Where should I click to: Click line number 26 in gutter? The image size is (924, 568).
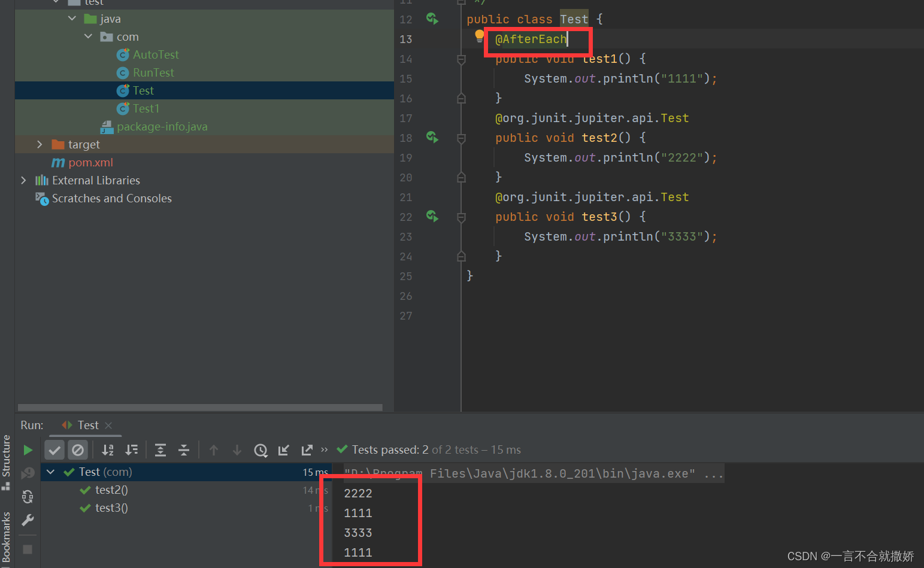[x=406, y=296]
